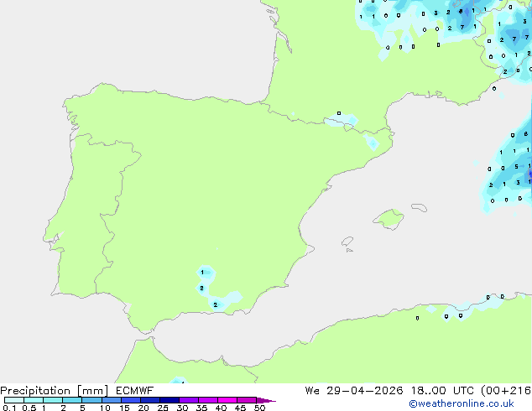Click the "1" rainfall value in southern Spain

coord(202,273)
